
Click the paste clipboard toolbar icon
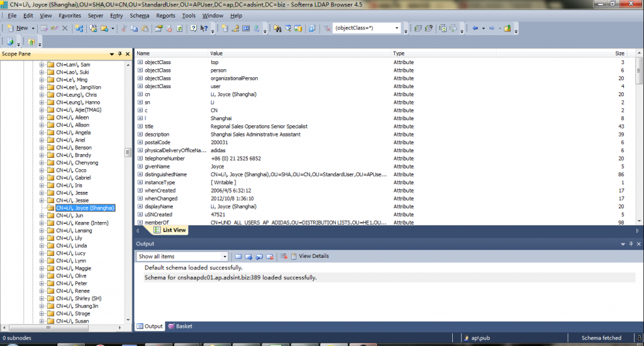(x=145, y=28)
